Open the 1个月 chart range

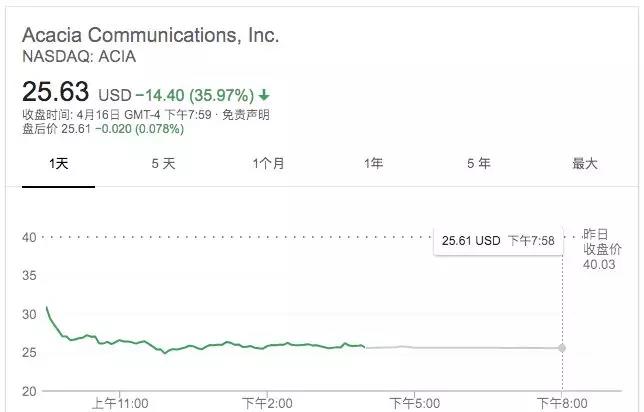click(268, 163)
